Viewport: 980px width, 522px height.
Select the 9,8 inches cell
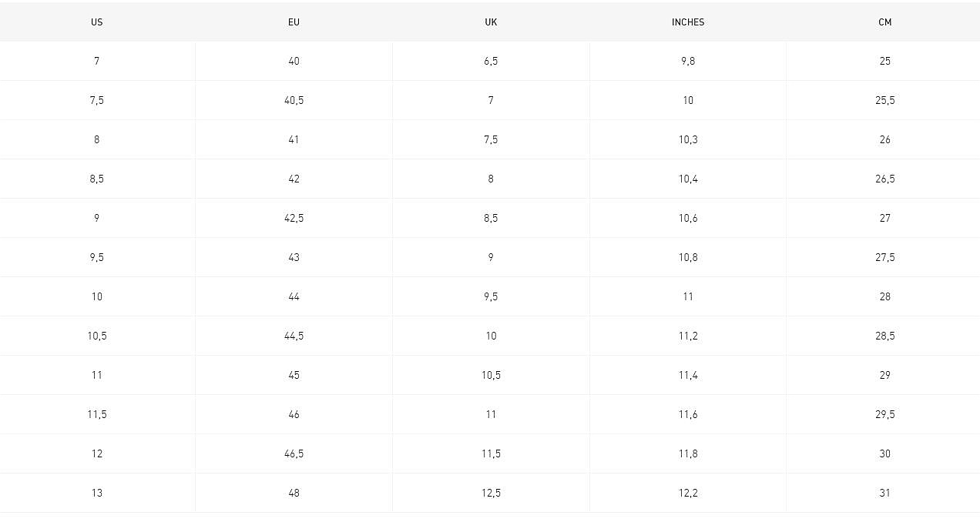pyautogui.click(x=688, y=61)
